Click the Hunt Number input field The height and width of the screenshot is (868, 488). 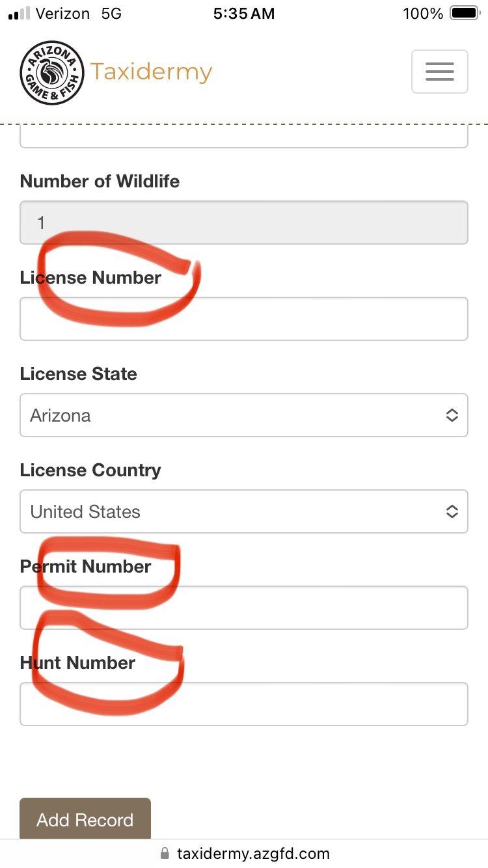243,704
